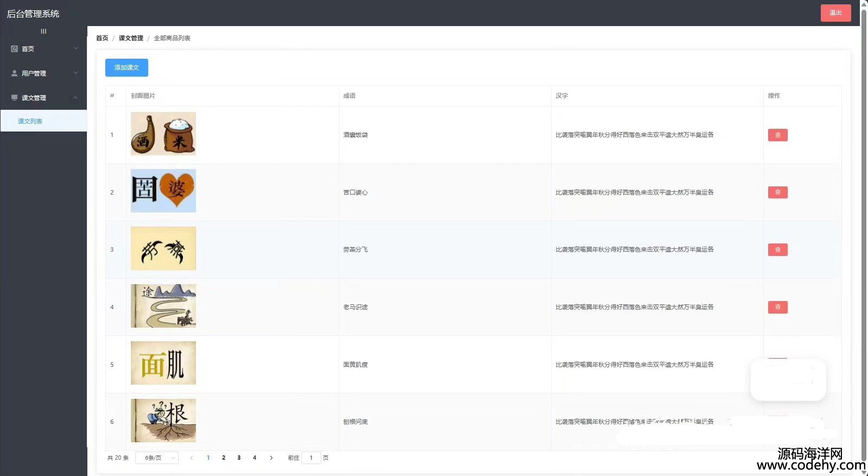Open the 苦口婆心 cover thumbnail
This screenshot has height=476, width=868.
163,191
